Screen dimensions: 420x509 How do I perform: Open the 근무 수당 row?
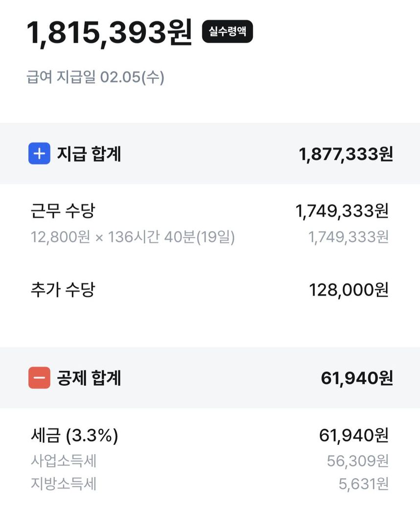210,224
